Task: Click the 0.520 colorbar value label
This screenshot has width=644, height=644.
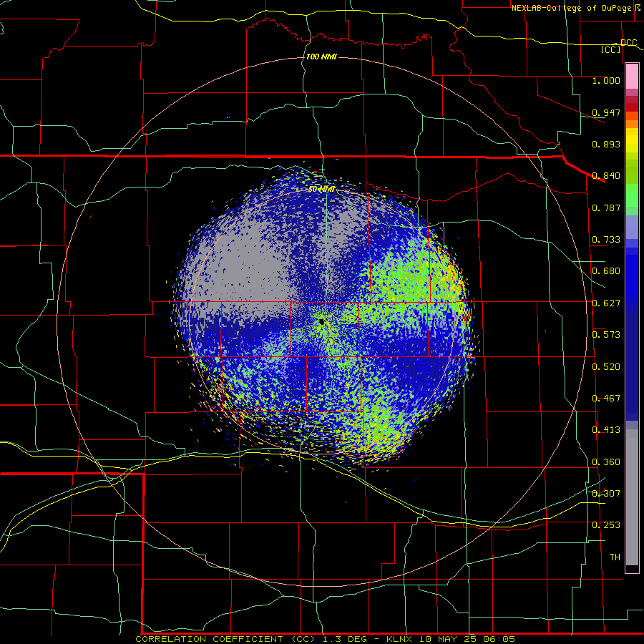Action: click(x=606, y=367)
